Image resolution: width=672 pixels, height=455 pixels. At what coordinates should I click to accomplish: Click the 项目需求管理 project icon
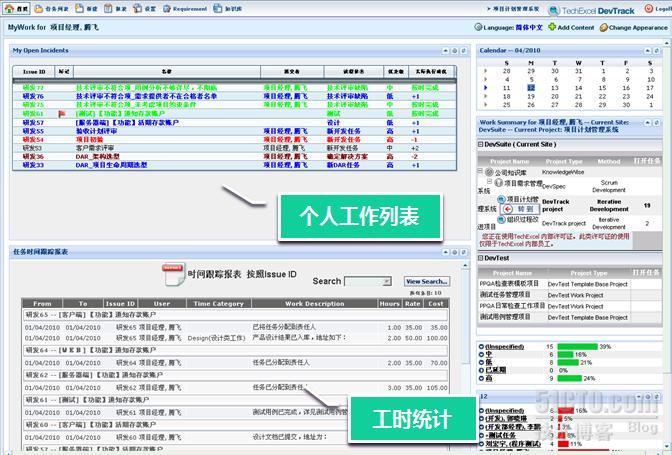click(x=498, y=183)
